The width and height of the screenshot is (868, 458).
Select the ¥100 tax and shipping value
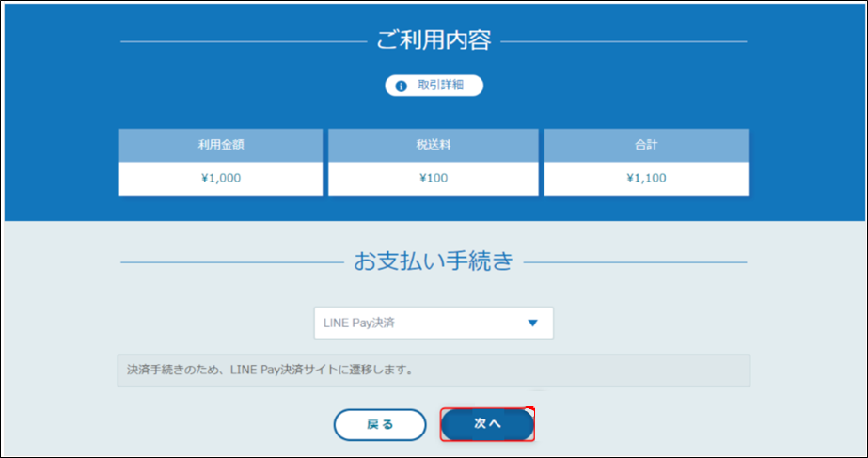pyautogui.click(x=434, y=179)
